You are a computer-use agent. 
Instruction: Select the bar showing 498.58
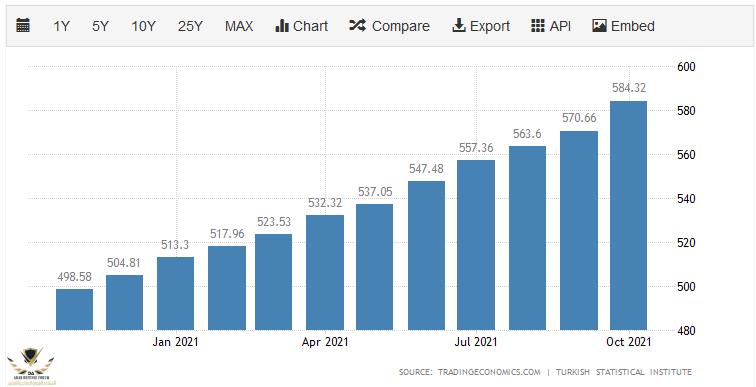(x=74, y=309)
